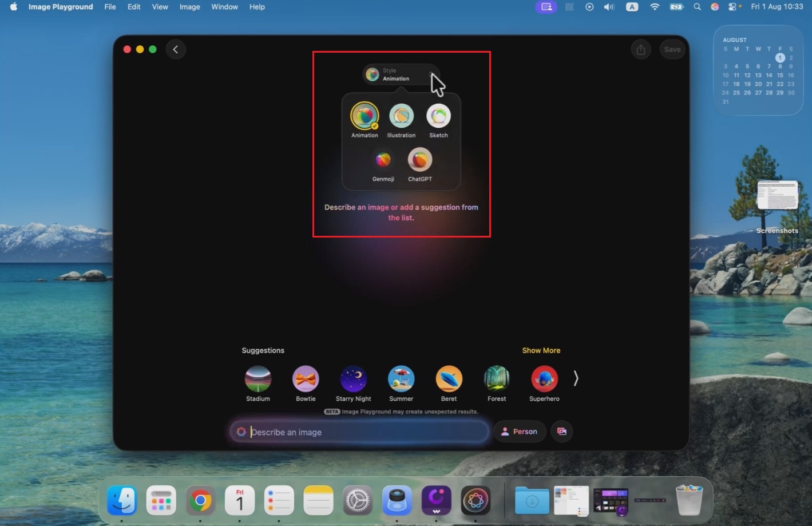Click the purple screen sharing menu bar icon

coord(546,7)
